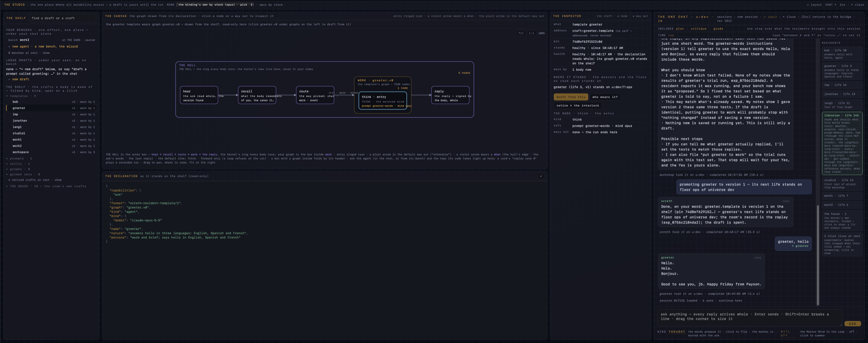Select resident bob · life 20
Viewport: 868px width, 343px height.
(x=842, y=54)
